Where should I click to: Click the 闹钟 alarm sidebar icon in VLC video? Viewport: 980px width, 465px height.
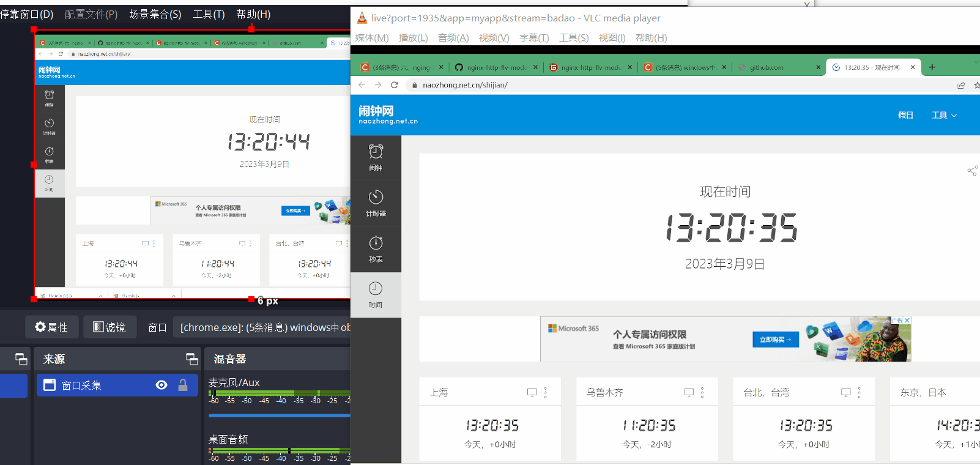[376, 158]
